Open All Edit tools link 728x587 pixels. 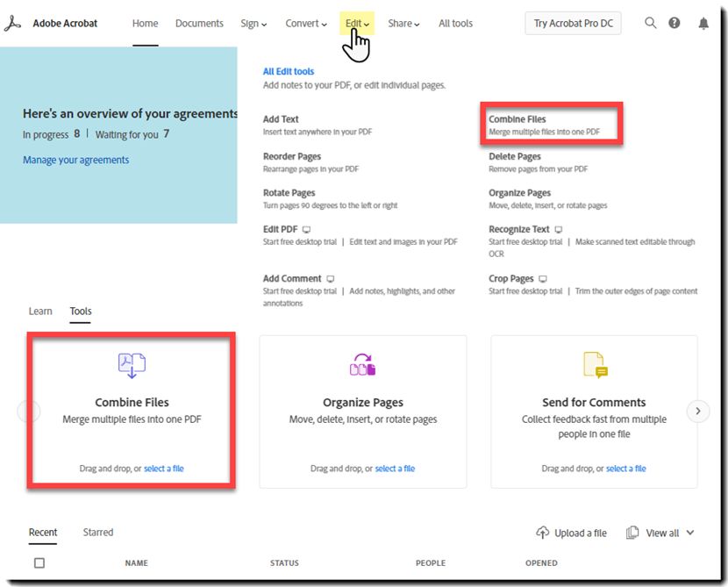(x=289, y=72)
